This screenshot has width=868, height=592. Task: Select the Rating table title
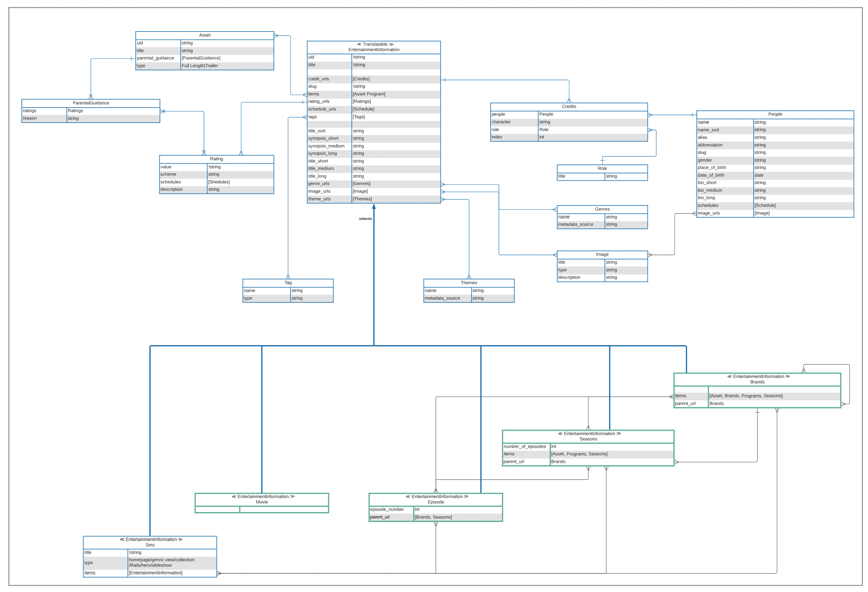tap(216, 159)
